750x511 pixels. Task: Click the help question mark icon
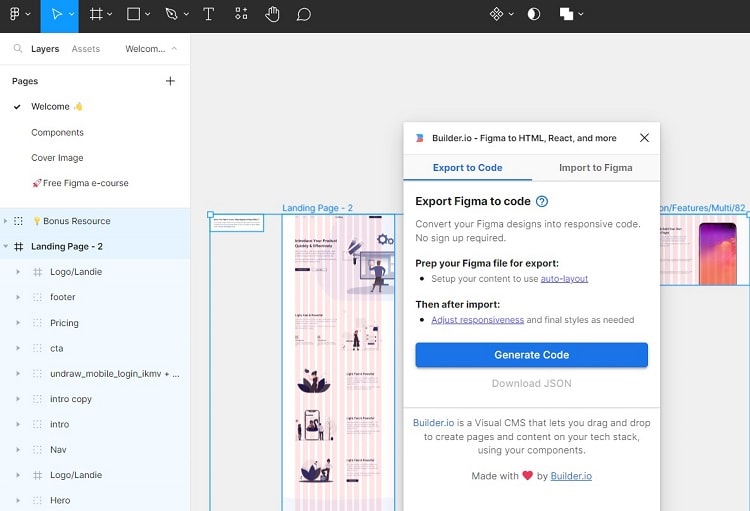point(541,201)
